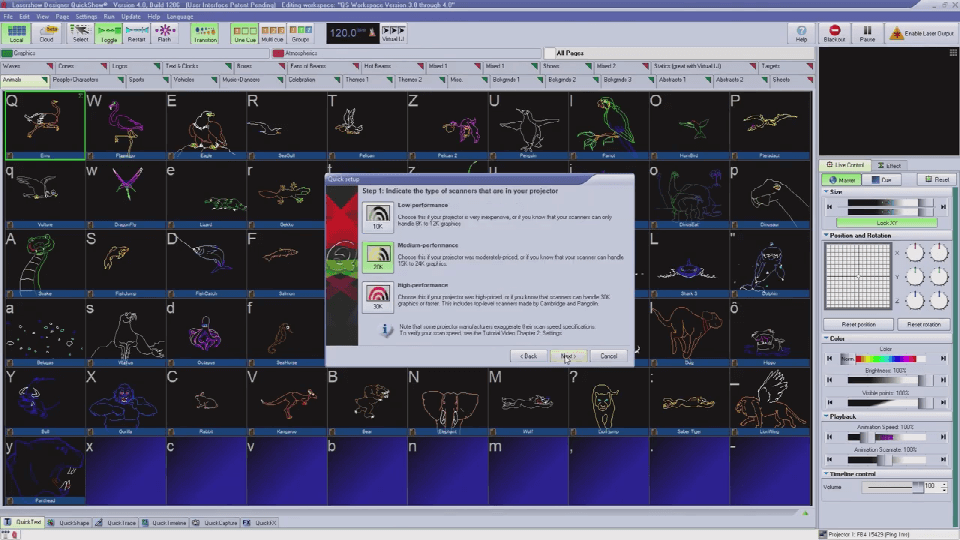Choose High-performance 30K scanner icon
The width and height of the screenshot is (960, 540).
click(378, 297)
